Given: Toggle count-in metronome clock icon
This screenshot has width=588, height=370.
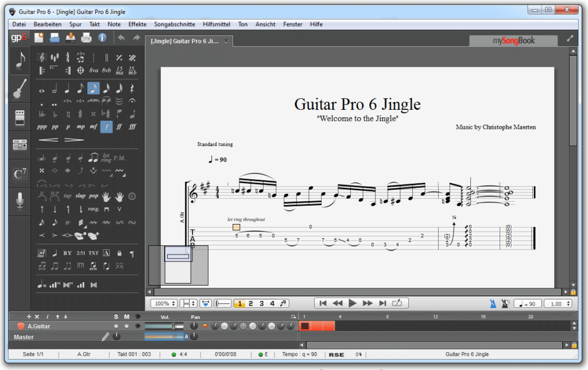Looking at the screenshot, I should [505, 303].
